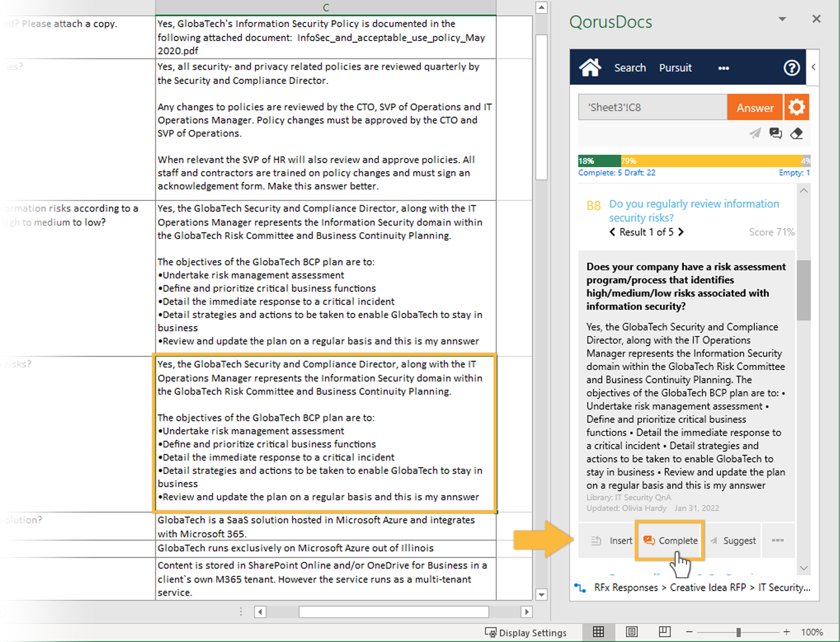Select the Normal grid view icon
Viewport: 840px width, 642px height.
coord(599,632)
